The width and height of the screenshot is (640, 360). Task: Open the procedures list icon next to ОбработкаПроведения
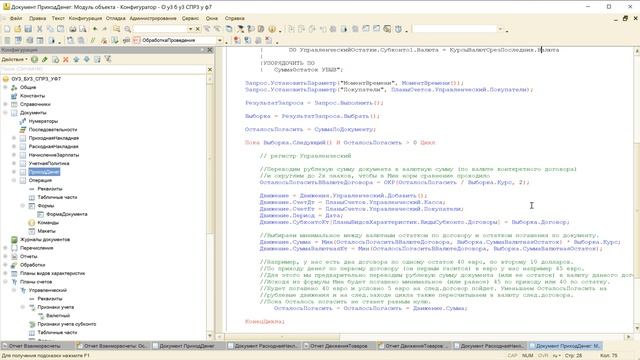click(136, 40)
